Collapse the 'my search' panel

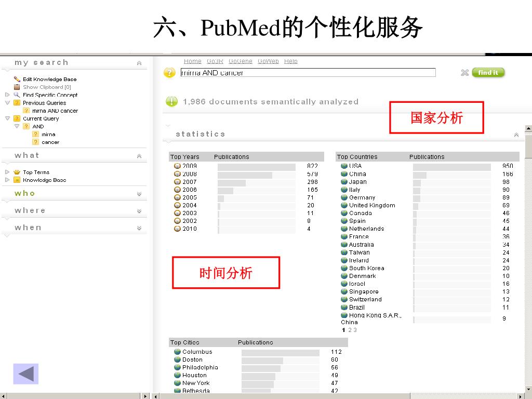point(139,63)
